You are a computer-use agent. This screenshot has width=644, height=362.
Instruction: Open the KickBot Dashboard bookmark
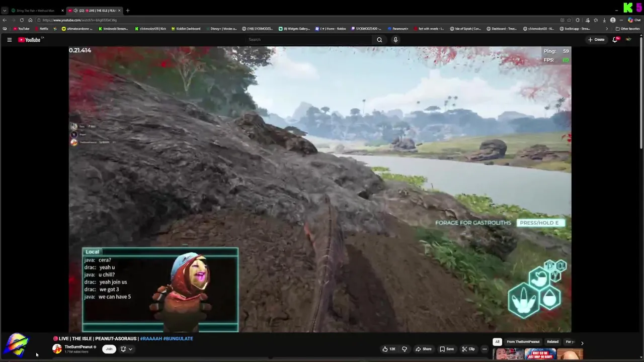[x=186, y=29]
